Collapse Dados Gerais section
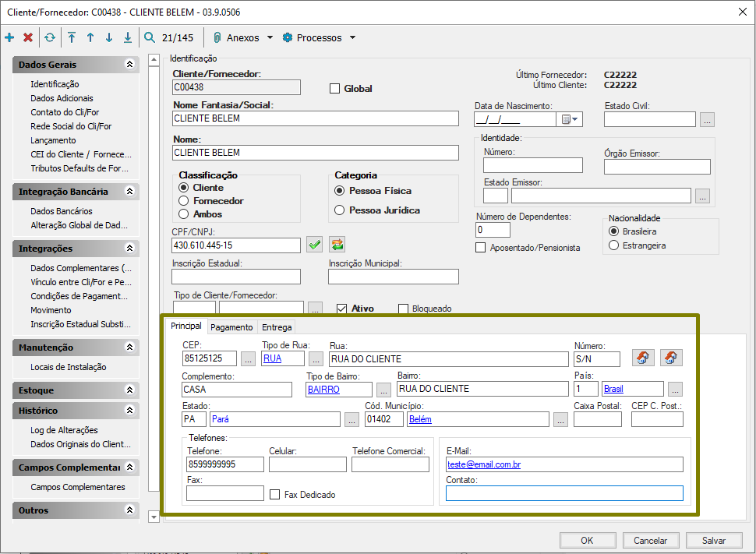 tap(129, 64)
